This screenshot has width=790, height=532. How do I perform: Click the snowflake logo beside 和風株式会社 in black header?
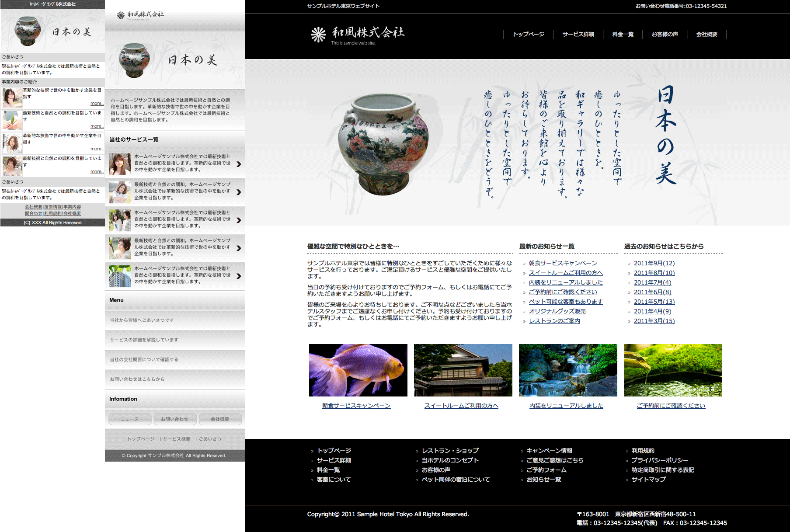(x=318, y=35)
